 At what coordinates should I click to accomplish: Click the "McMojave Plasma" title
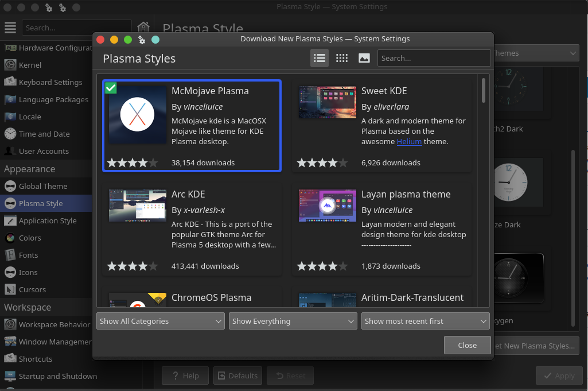[210, 91]
